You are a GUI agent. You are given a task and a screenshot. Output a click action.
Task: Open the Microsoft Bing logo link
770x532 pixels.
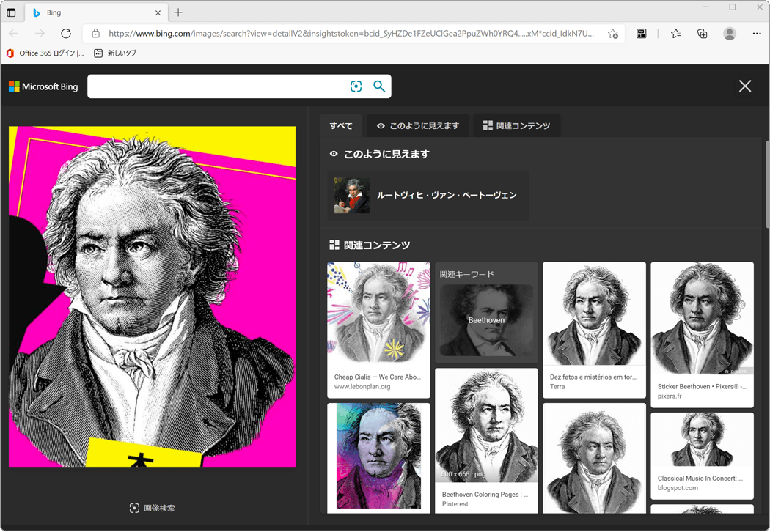(x=43, y=87)
